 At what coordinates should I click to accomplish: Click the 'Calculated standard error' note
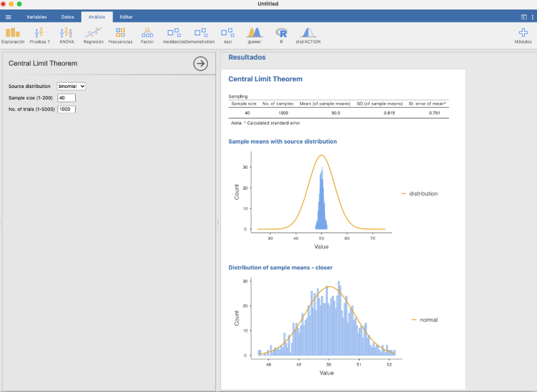point(265,123)
